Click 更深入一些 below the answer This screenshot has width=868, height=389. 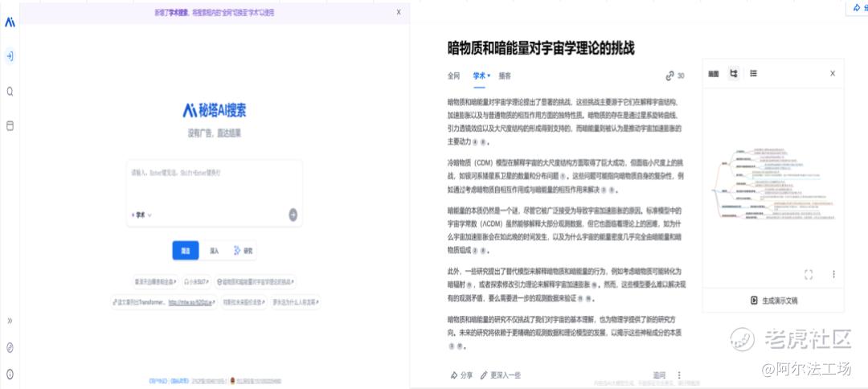click(500, 375)
